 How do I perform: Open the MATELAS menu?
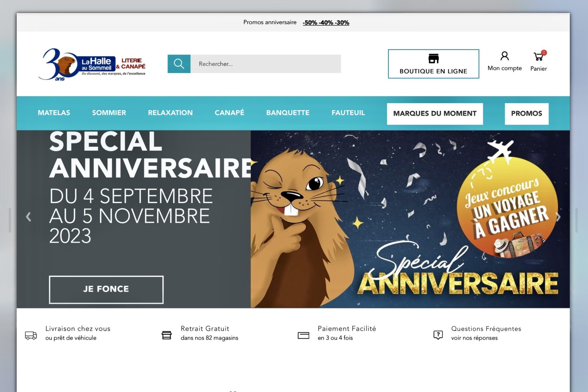tap(54, 113)
